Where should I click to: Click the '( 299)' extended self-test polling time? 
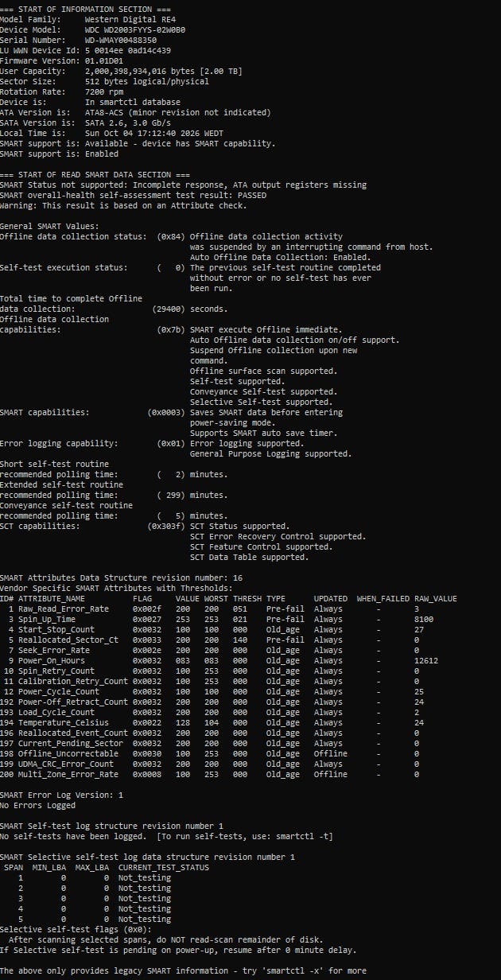(171, 495)
